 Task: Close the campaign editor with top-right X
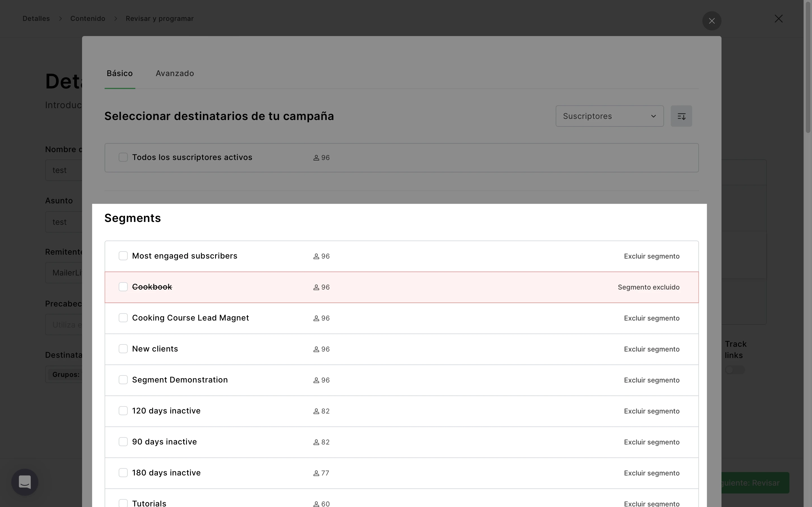pos(778,19)
